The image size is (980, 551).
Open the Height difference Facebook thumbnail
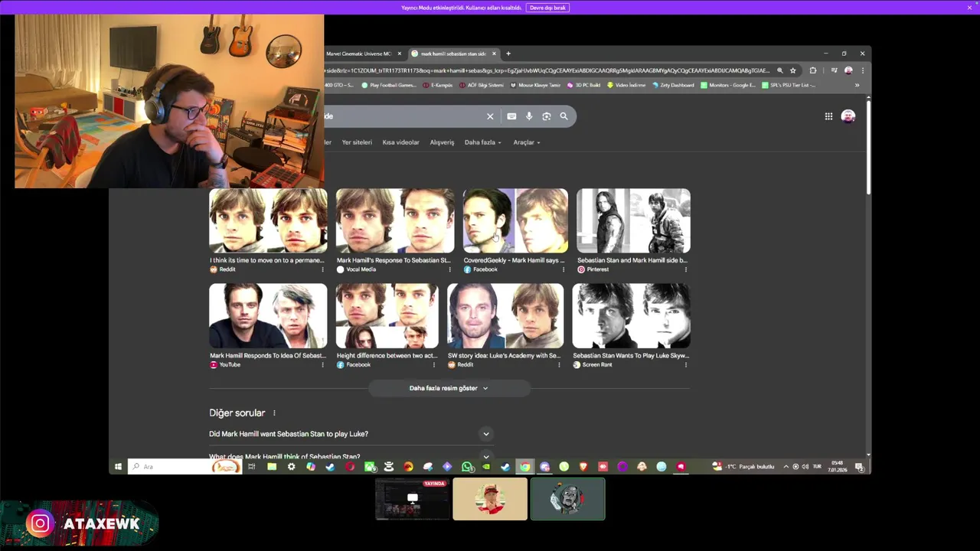[x=387, y=316]
